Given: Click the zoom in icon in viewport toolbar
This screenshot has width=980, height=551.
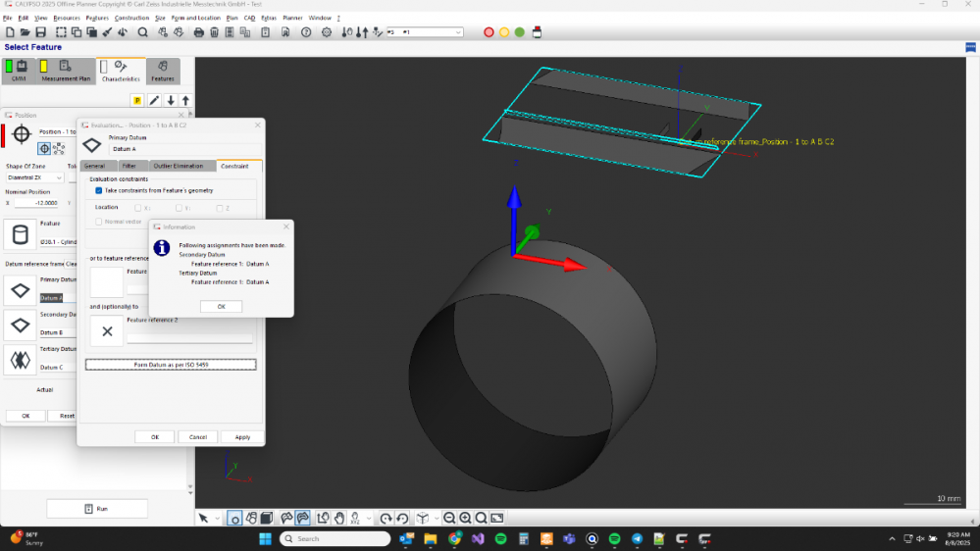Looking at the screenshot, I should tap(465, 518).
